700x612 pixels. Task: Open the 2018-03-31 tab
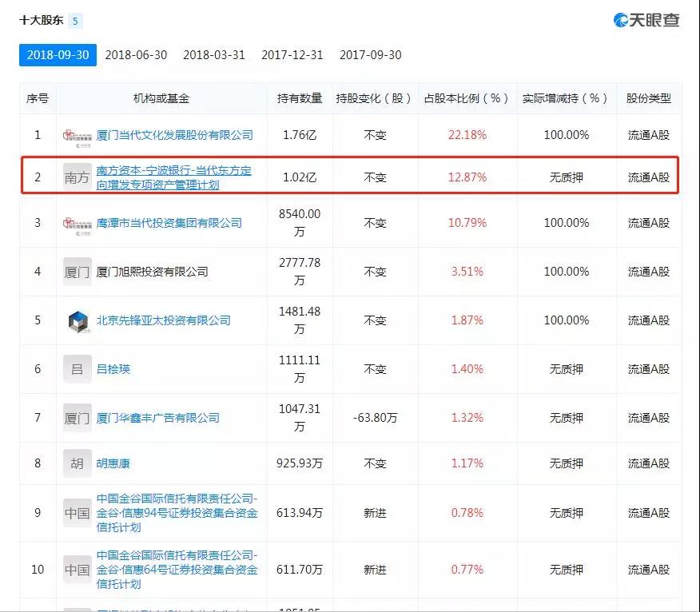tap(214, 55)
